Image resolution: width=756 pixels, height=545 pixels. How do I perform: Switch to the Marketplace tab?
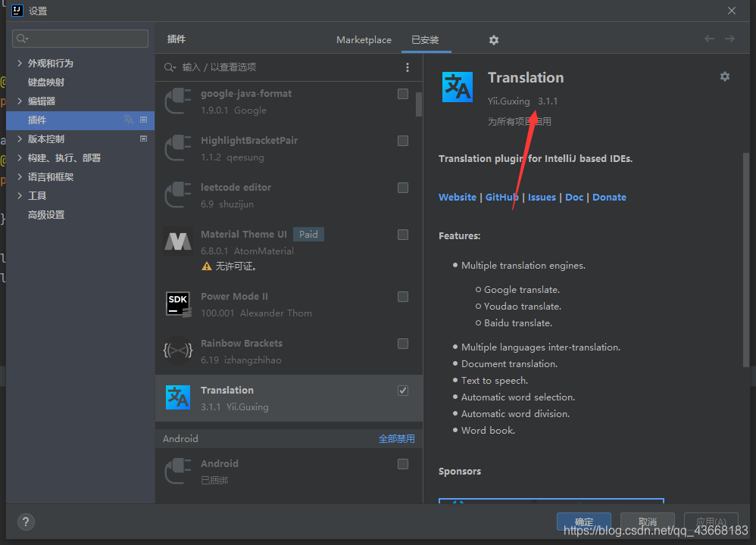(x=364, y=40)
